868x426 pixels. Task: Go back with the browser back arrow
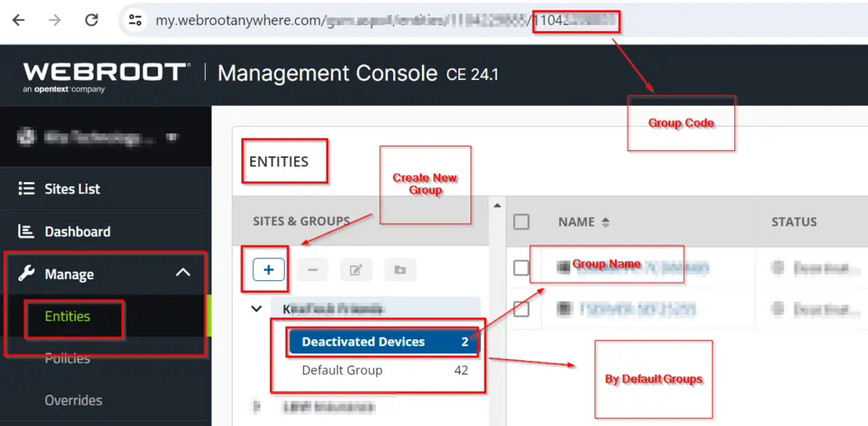[x=18, y=21]
